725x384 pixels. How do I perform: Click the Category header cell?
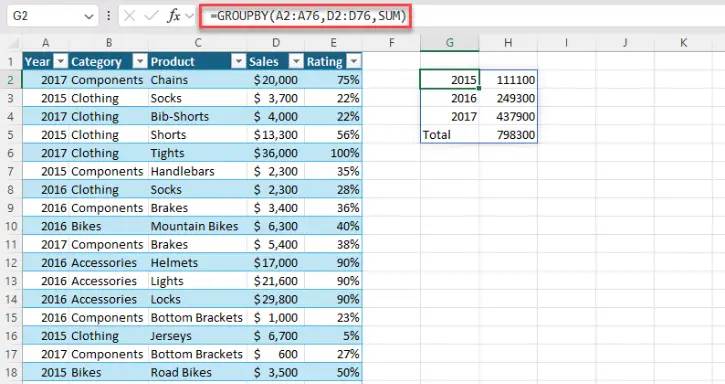[x=109, y=62]
